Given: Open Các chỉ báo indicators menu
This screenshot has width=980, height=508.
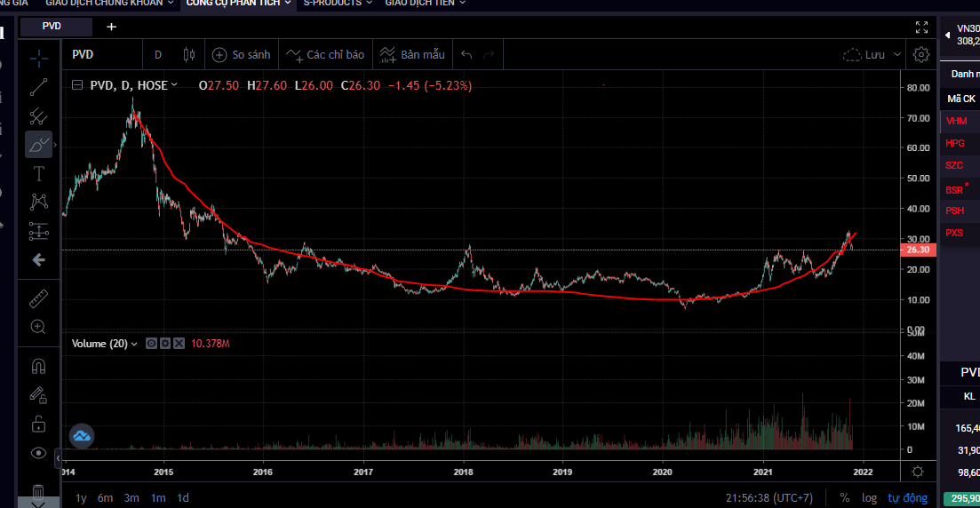Looking at the screenshot, I should coord(325,55).
